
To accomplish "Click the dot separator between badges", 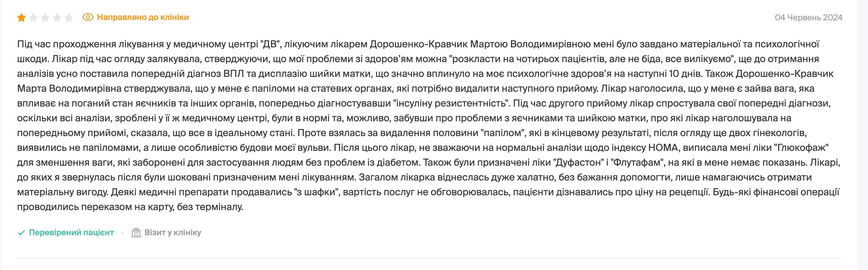I will (122, 233).
